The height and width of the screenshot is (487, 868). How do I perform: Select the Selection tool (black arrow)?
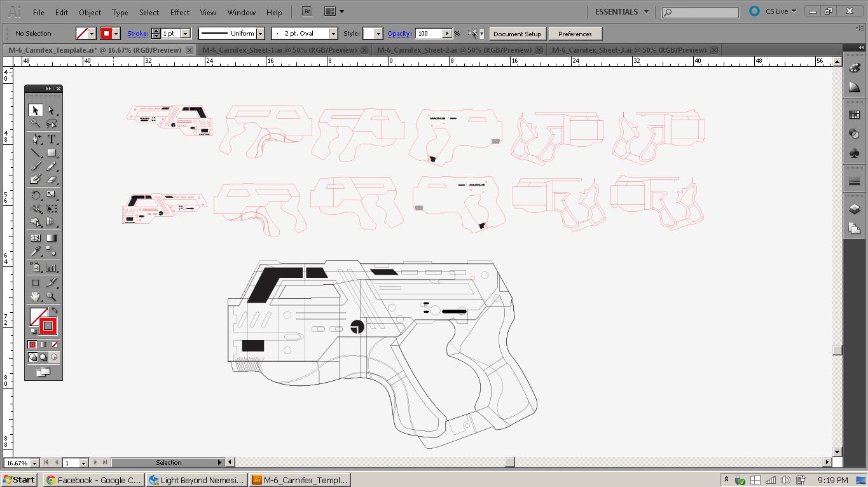click(x=36, y=110)
